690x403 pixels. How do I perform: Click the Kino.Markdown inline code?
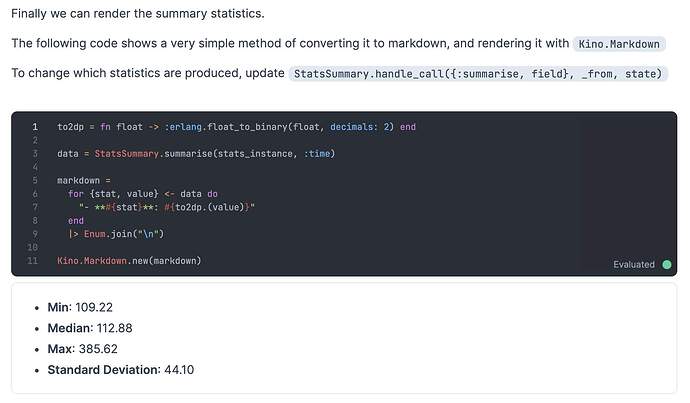pos(619,44)
